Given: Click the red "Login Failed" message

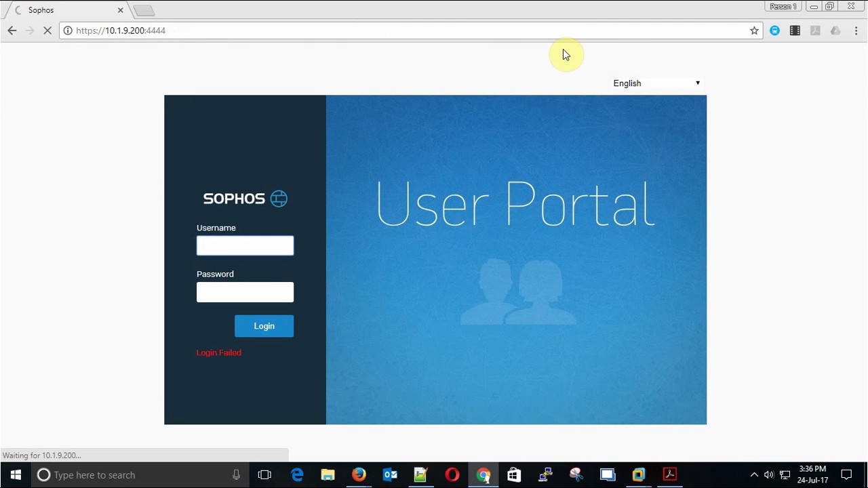Looking at the screenshot, I should 218,352.
